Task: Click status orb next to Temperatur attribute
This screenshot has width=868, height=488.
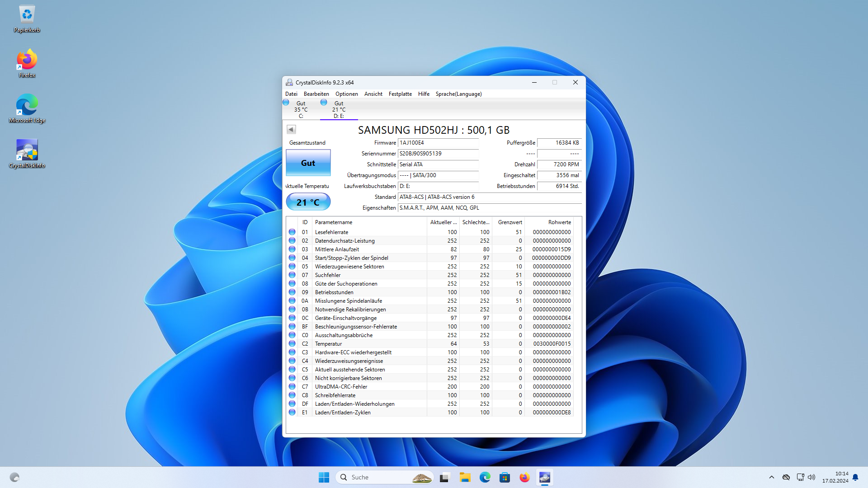Action: (x=292, y=344)
